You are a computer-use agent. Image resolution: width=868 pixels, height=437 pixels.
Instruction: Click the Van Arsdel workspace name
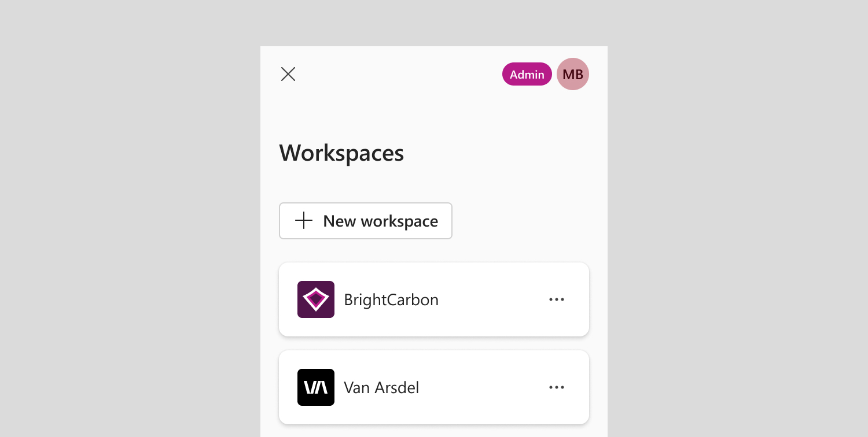coord(381,387)
